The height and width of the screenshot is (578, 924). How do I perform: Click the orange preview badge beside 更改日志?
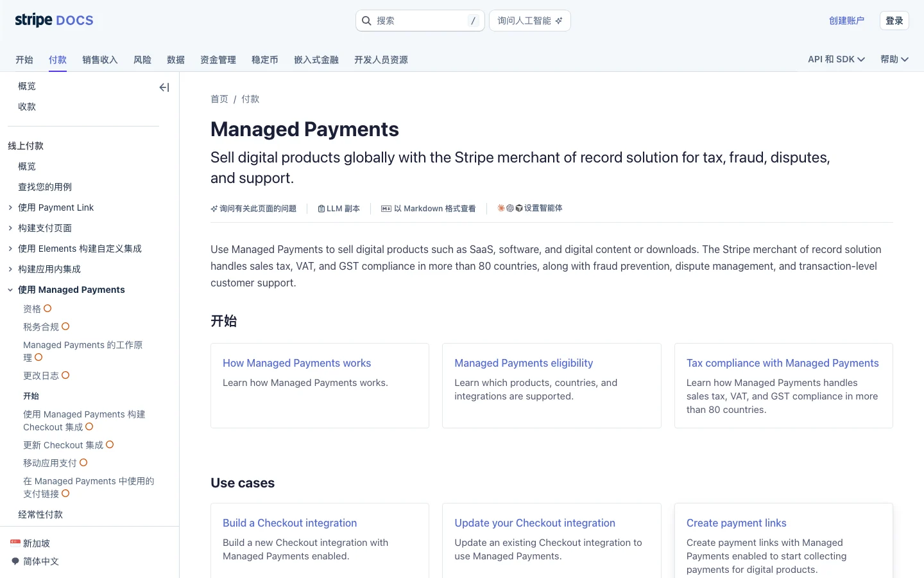pyautogui.click(x=65, y=375)
